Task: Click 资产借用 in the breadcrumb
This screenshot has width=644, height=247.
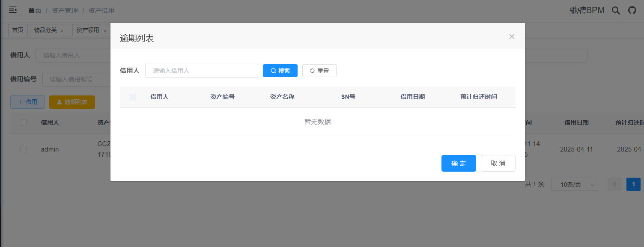Action: point(101,10)
